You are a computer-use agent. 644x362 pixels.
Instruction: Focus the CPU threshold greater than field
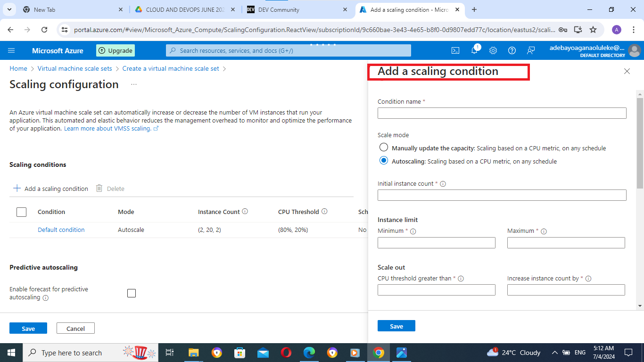point(437,290)
